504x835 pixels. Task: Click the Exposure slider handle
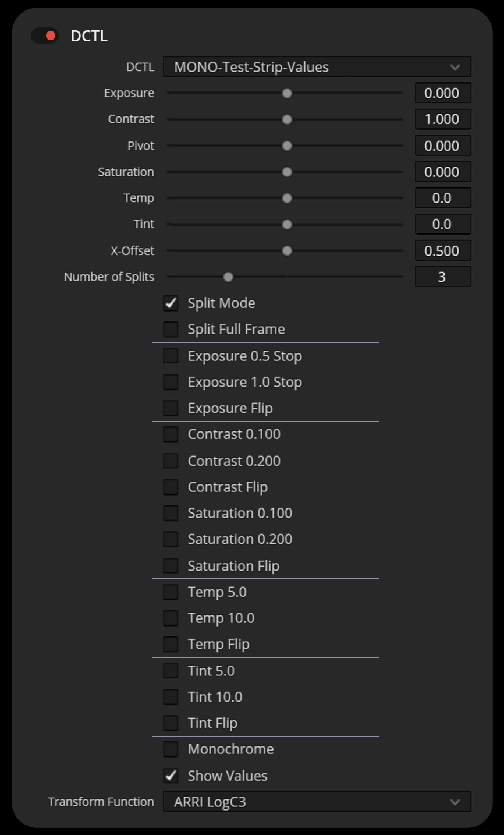287,93
